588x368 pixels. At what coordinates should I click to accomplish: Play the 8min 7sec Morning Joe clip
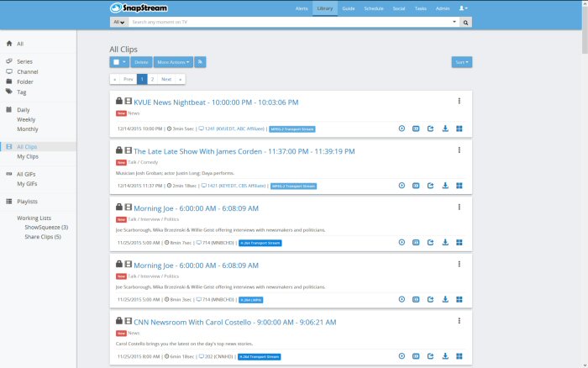pyautogui.click(x=402, y=242)
